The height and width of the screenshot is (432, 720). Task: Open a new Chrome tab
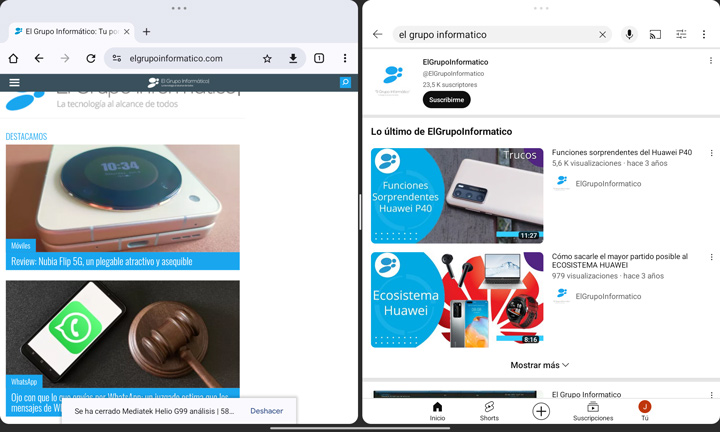pyautogui.click(x=146, y=32)
